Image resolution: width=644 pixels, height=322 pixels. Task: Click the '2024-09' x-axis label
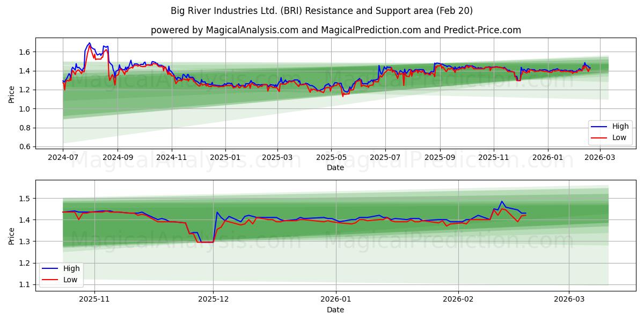coord(118,158)
